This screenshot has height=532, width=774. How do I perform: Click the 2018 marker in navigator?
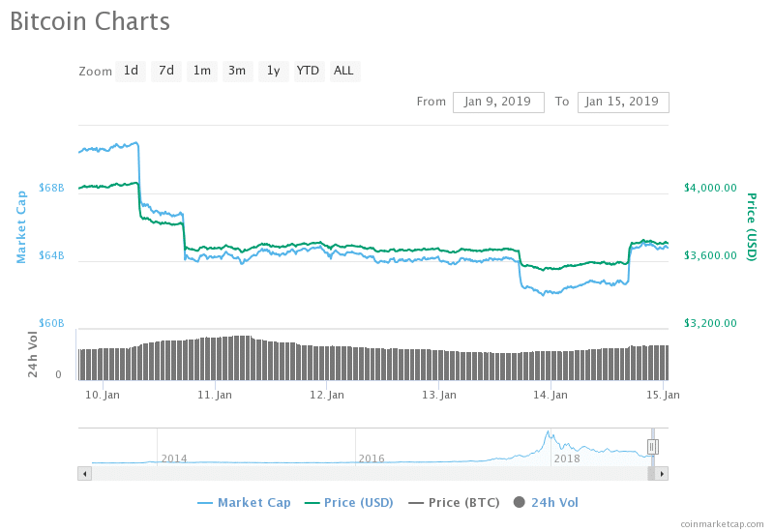(x=567, y=458)
